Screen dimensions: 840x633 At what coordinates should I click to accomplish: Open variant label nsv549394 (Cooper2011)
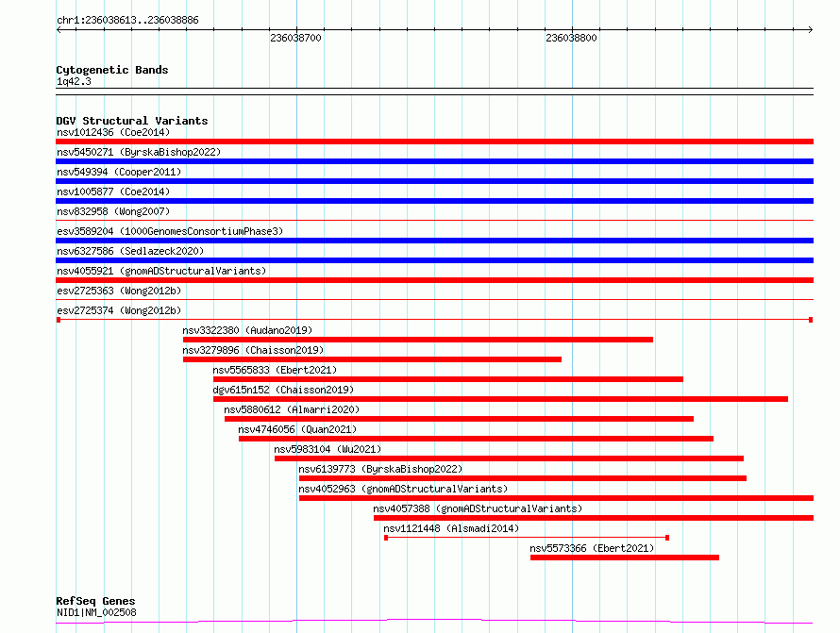(119, 172)
